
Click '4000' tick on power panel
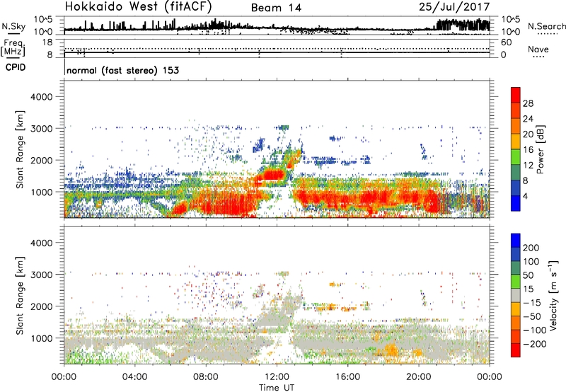pyautogui.click(x=42, y=97)
